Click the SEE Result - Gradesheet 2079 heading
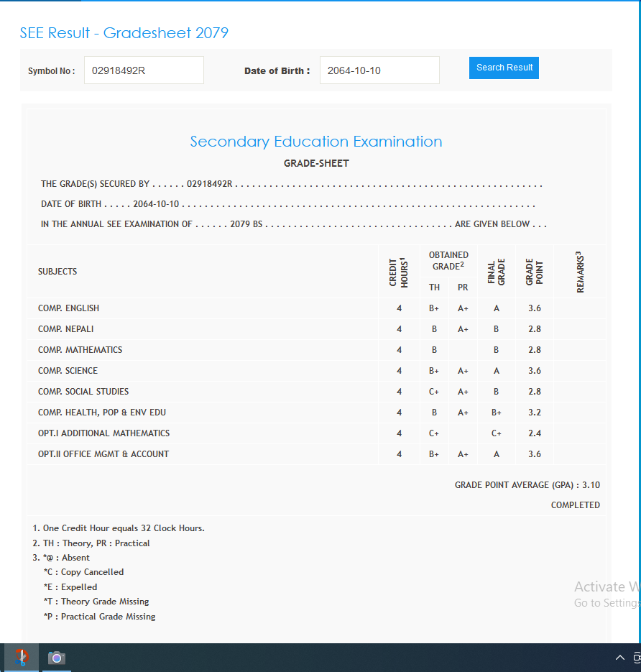The width and height of the screenshot is (641, 672). point(124,33)
